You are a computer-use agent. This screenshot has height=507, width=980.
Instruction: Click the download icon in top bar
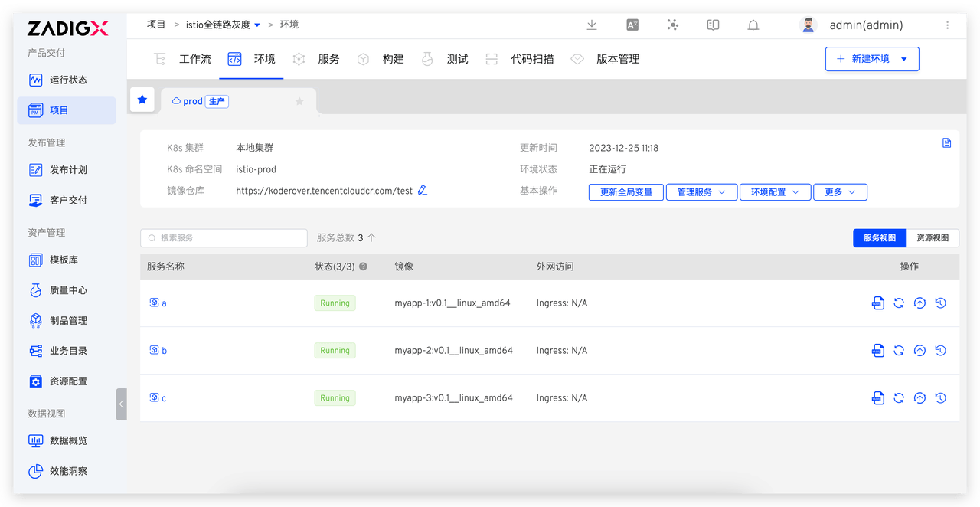click(x=592, y=25)
